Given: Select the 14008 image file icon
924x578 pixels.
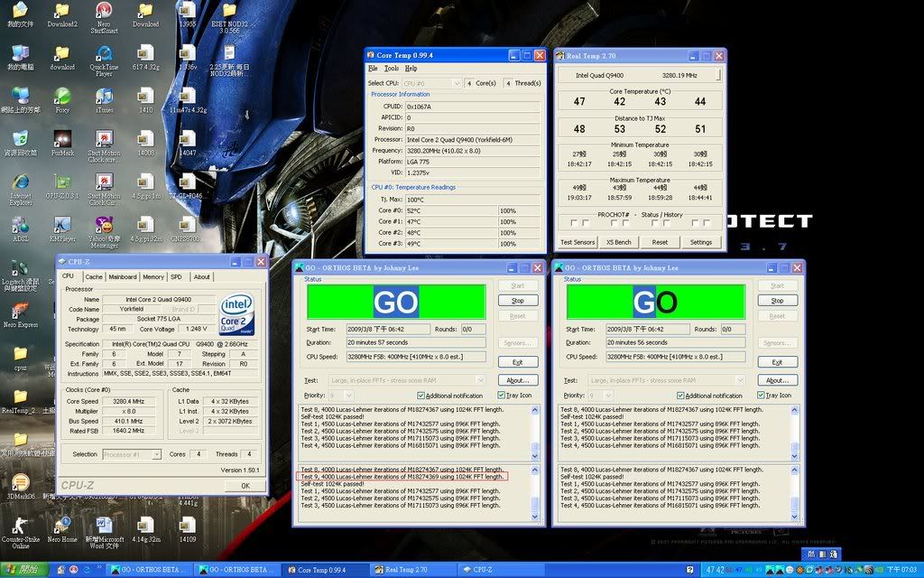Looking at the screenshot, I should click(145, 144).
